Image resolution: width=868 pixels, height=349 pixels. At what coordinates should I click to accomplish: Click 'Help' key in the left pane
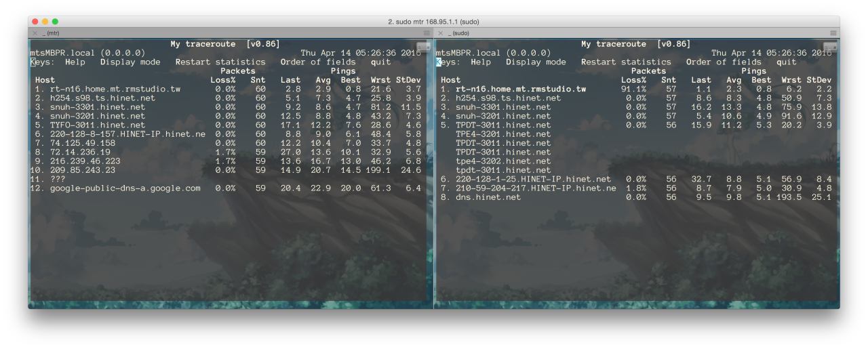click(75, 62)
